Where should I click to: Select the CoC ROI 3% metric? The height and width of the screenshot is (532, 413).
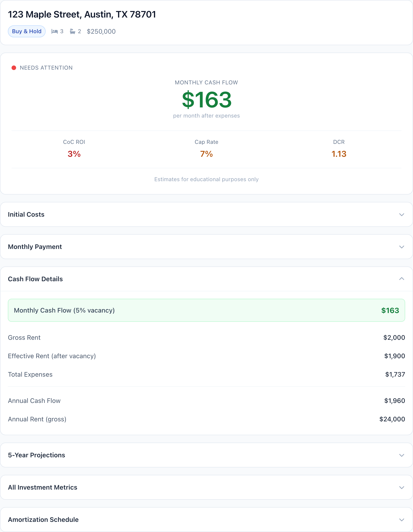(74, 154)
